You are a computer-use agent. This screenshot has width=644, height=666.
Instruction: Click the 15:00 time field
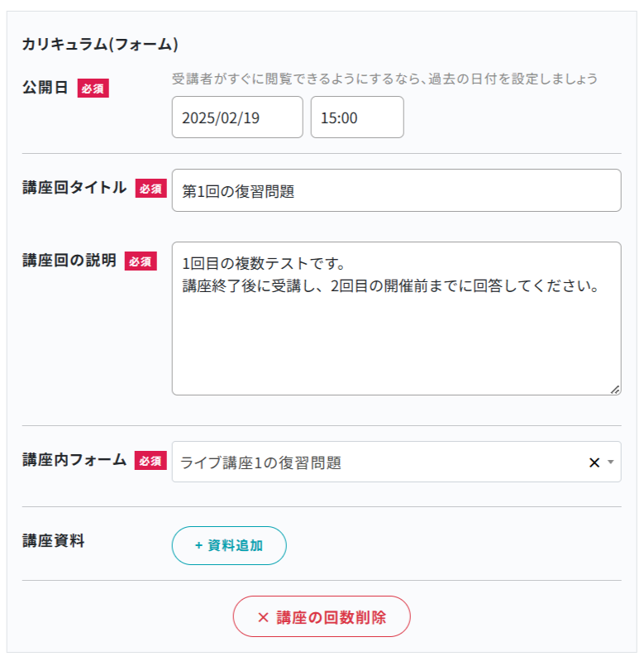coord(357,117)
